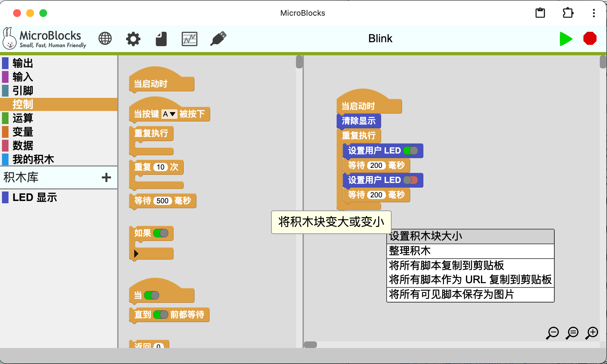The image size is (607, 364).
Task: Click the scripting area horizontal scrollbar handle
Action: click(x=310, y=345)
